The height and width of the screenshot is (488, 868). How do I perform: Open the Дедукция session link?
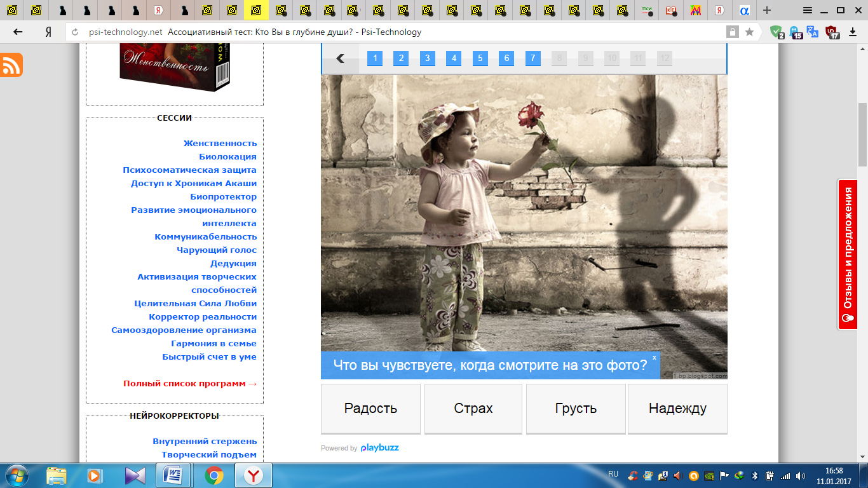click(233, 264)
